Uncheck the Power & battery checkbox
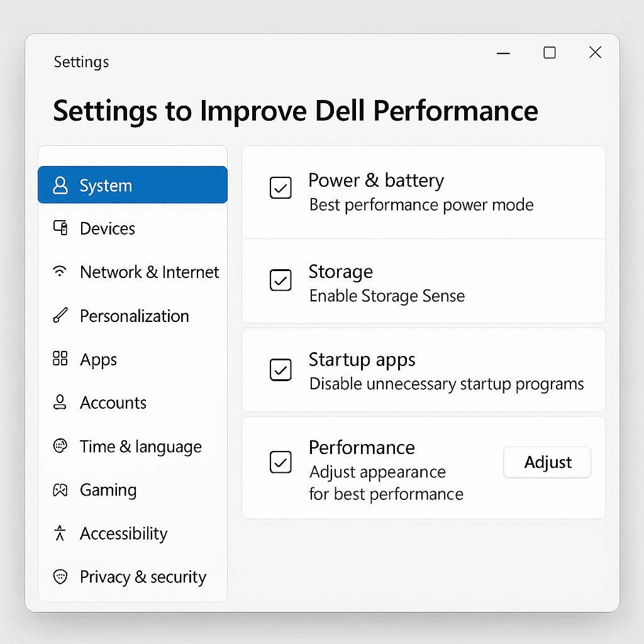 [x=280, y=187]
